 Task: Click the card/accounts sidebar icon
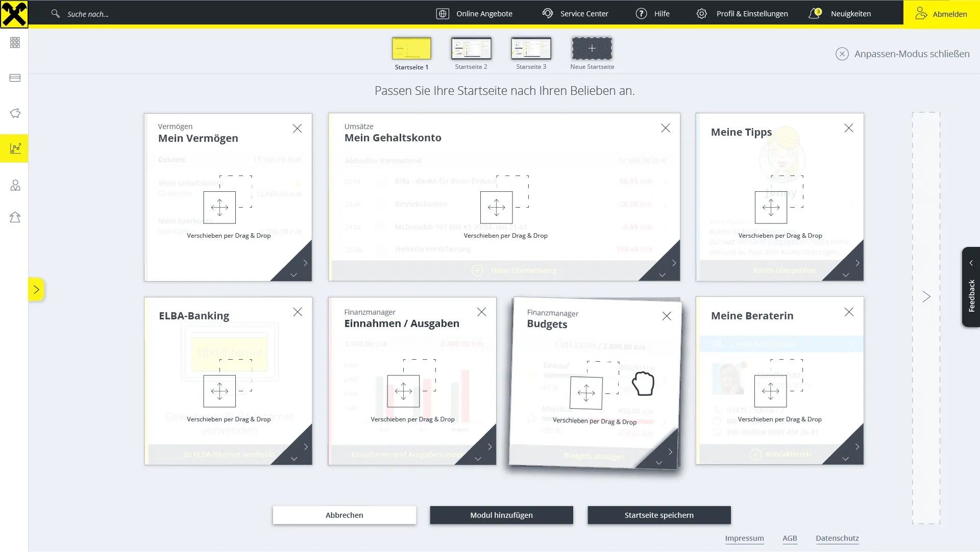point(15,78)
